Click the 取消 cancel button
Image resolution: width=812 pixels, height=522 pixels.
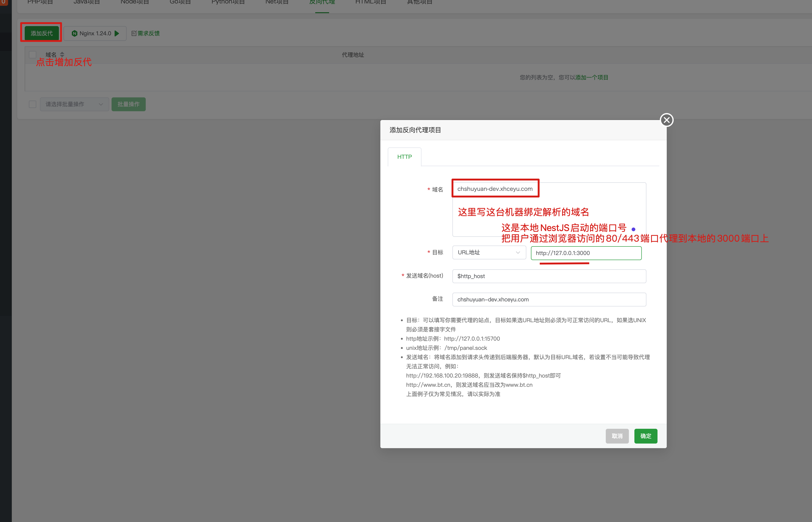(617, 436)
